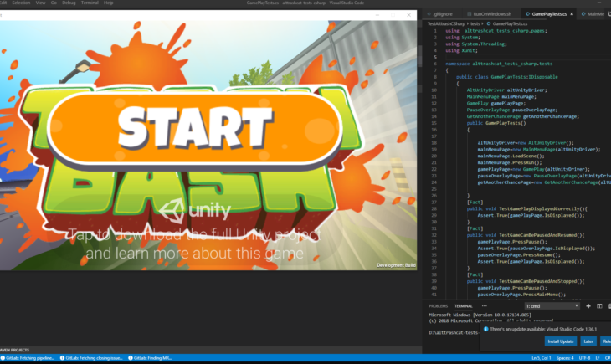This screenshot has height=364, width=611.
Task: Click the UTF-8 encoding status item
Action: tap(584, 358)
